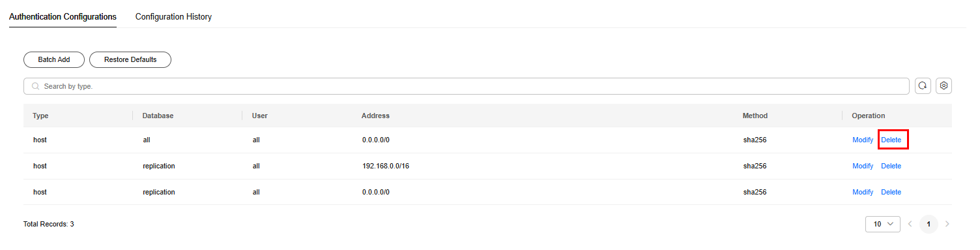Viewport: 980px width, 250px height.
Task: Go to the next page arrow
Action: tap(947, 224)
